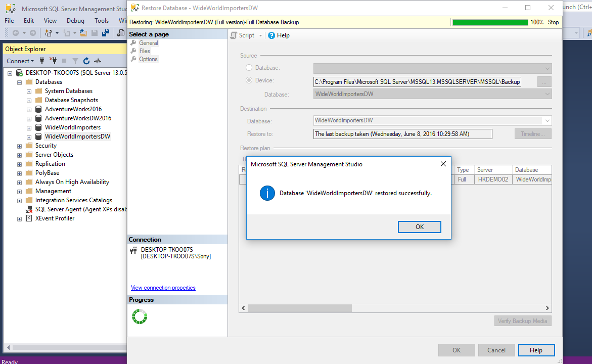Image resolution: width=592 pixels, height=364 pixels.
Task: Click the Script icon in the dialog toolbar
Action: [234, 35]
